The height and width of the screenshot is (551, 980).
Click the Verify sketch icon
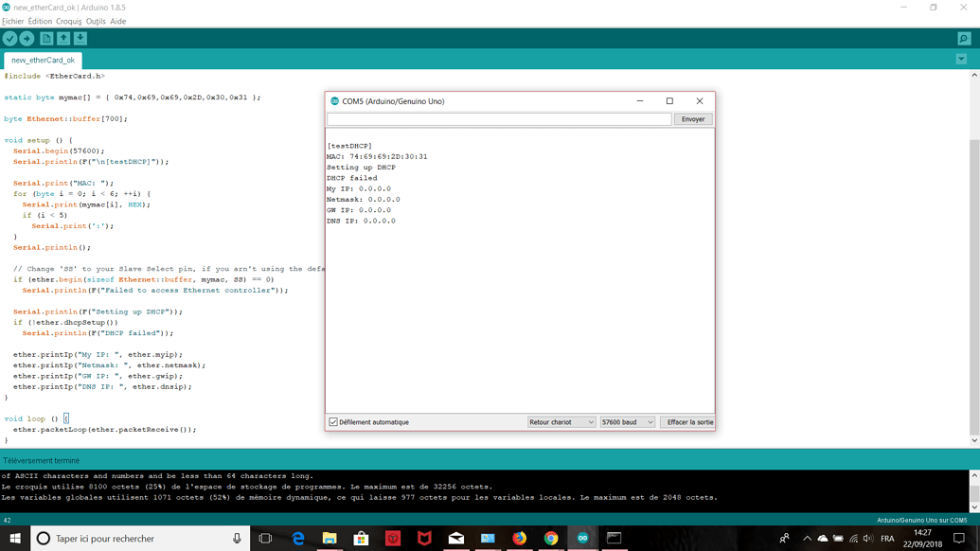(x=9, y=39)
